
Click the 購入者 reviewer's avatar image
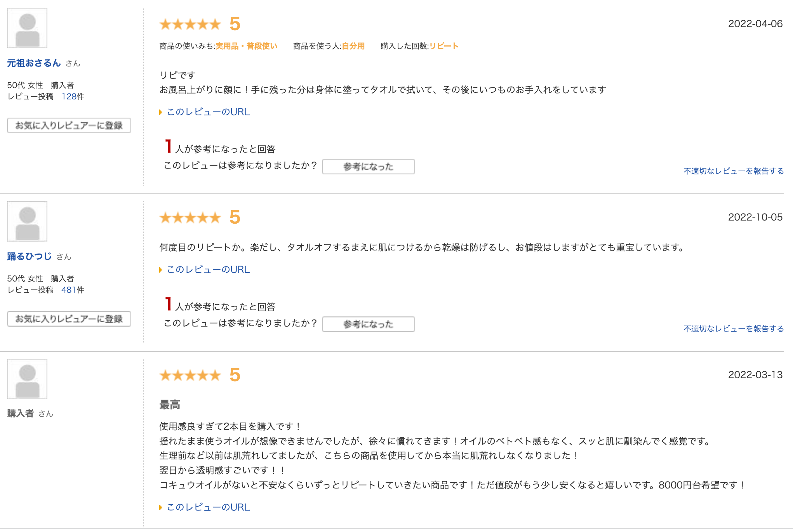[x=27, y=379]
